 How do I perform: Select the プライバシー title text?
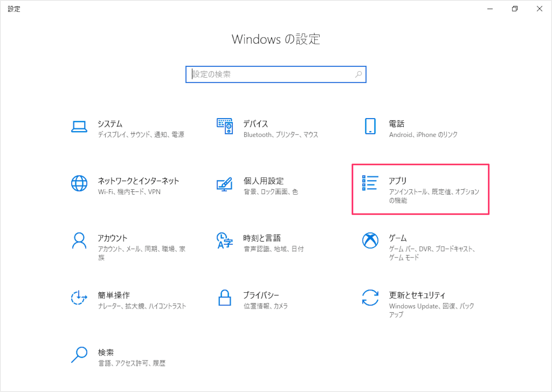(261, 295)
